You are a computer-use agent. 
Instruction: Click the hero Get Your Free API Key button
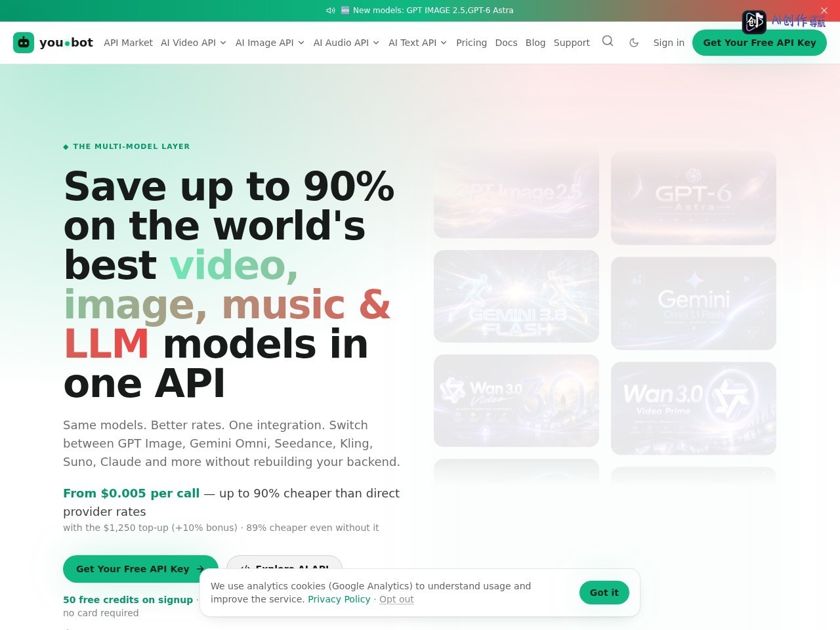(140, 569)
